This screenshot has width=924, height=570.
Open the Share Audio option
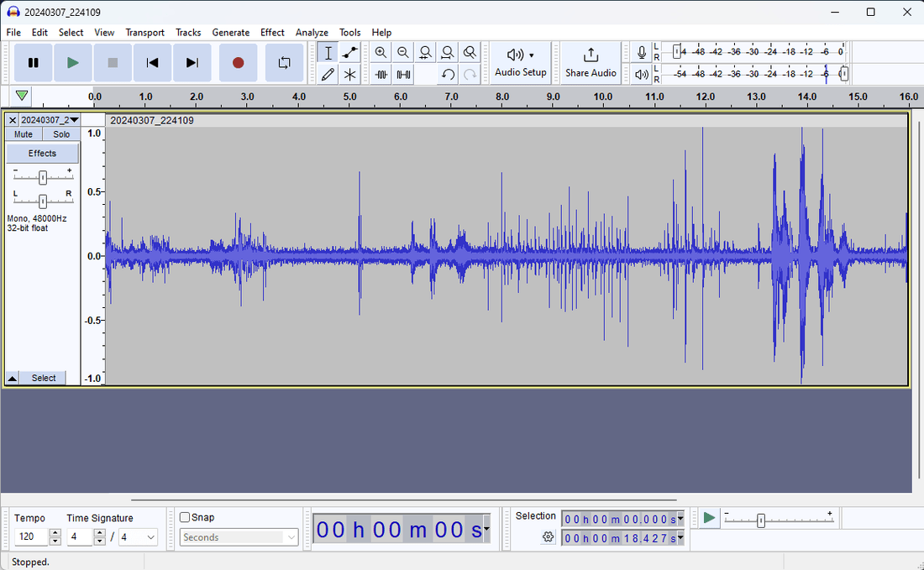tap(591, 63)
